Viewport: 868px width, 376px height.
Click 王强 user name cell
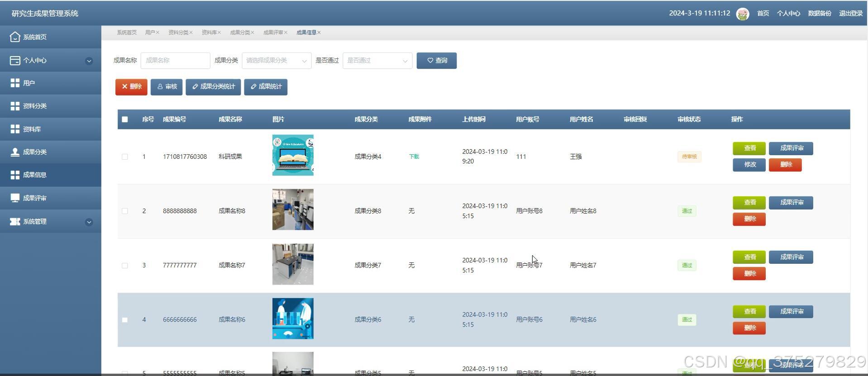pyautogui.click(x=576, y=157)
